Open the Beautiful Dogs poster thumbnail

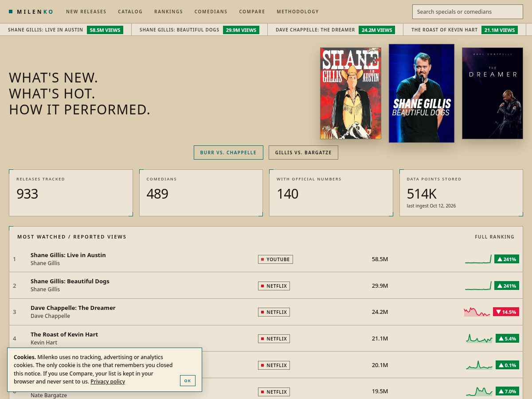click(422, 93)
